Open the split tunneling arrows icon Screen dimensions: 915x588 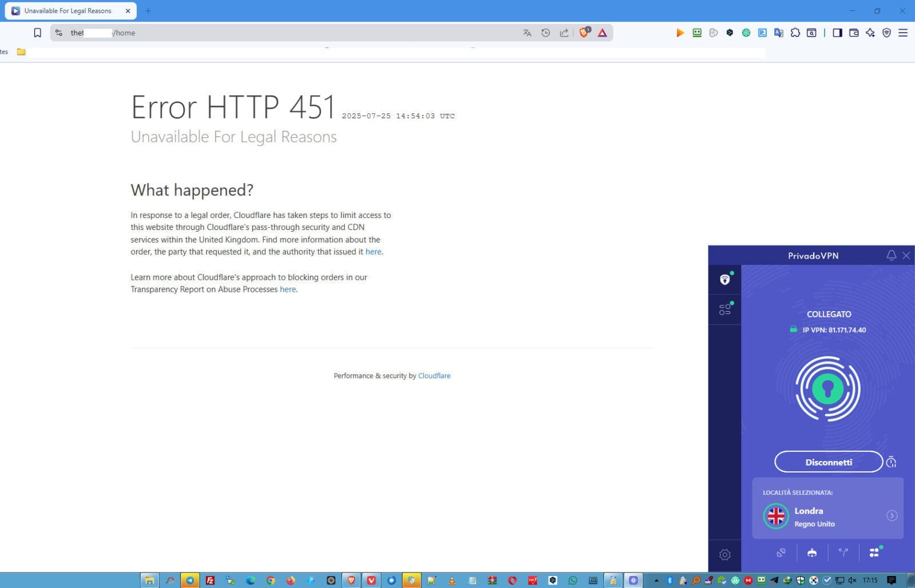843,552
